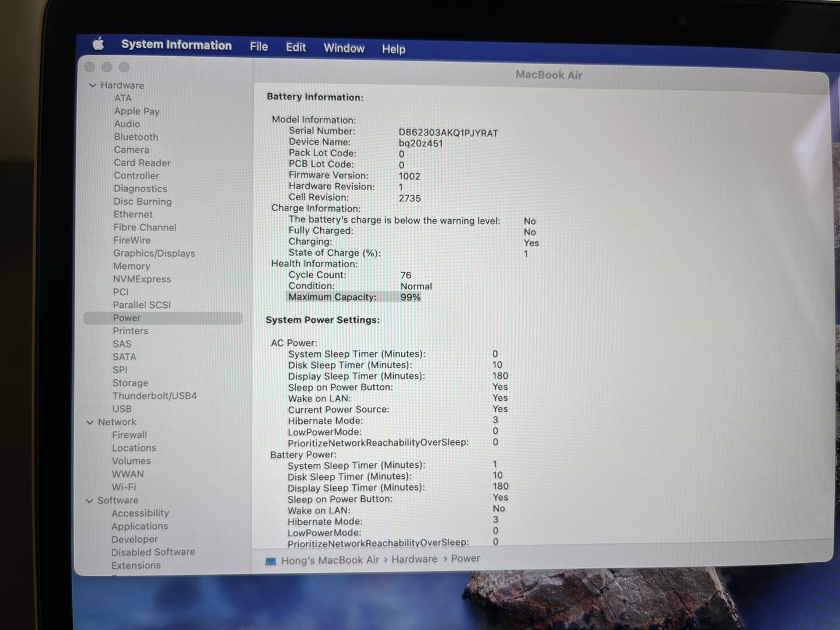Open the Apple menu
The width and height of the screenshot is (840, 630).
click(x=98, y=43)
